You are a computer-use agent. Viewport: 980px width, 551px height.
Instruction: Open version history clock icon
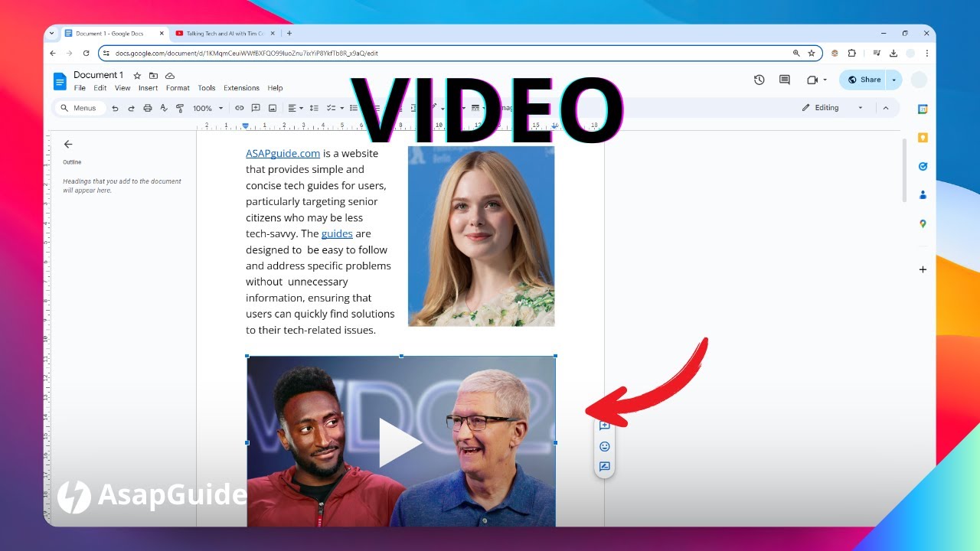759,80
